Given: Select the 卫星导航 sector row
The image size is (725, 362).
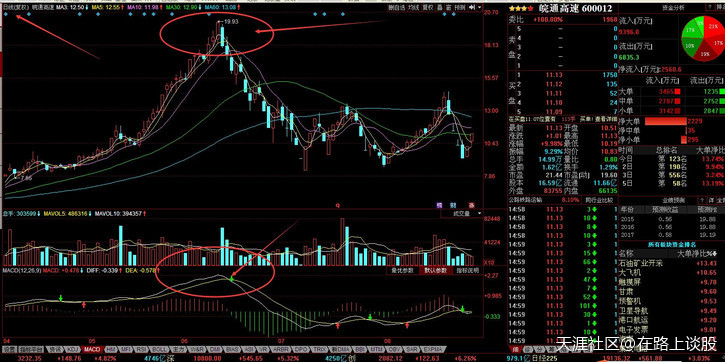Looking at the screenshot, I should pos(672,310).
